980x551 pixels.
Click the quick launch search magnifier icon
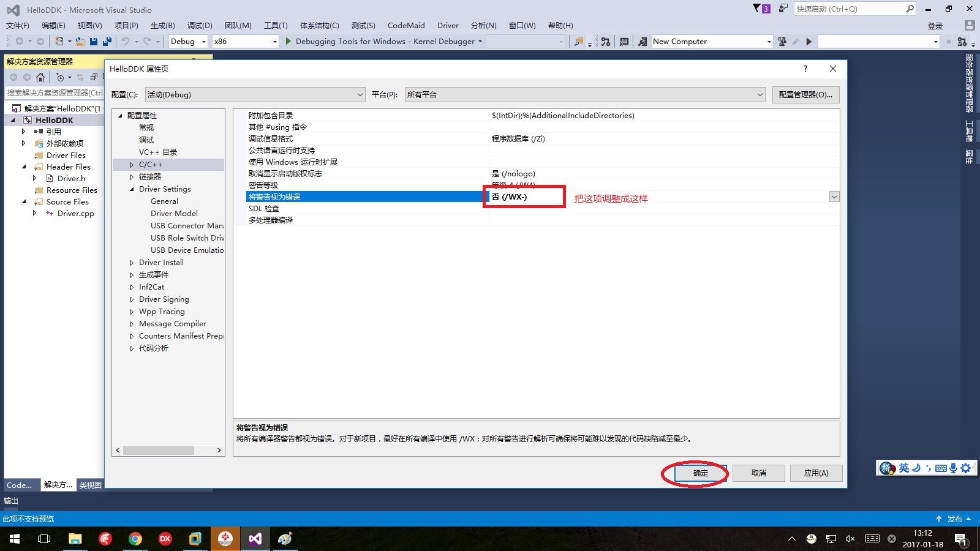point(910,9)
